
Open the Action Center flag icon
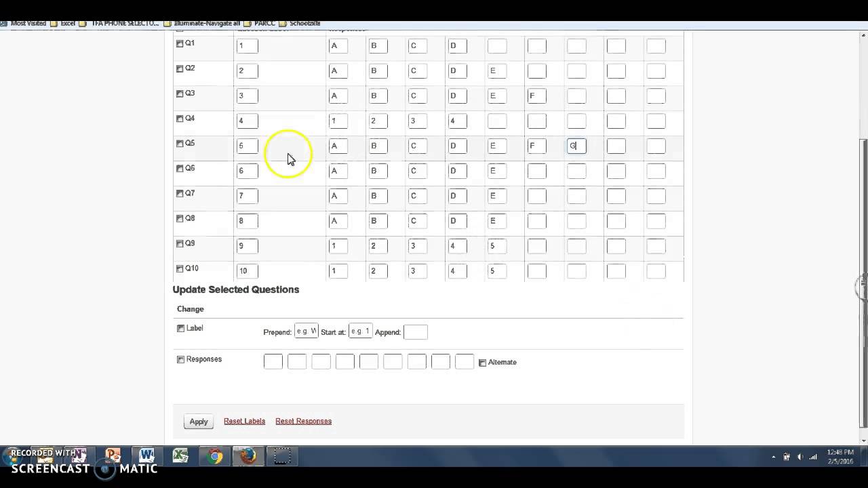[x=787, y=457]
